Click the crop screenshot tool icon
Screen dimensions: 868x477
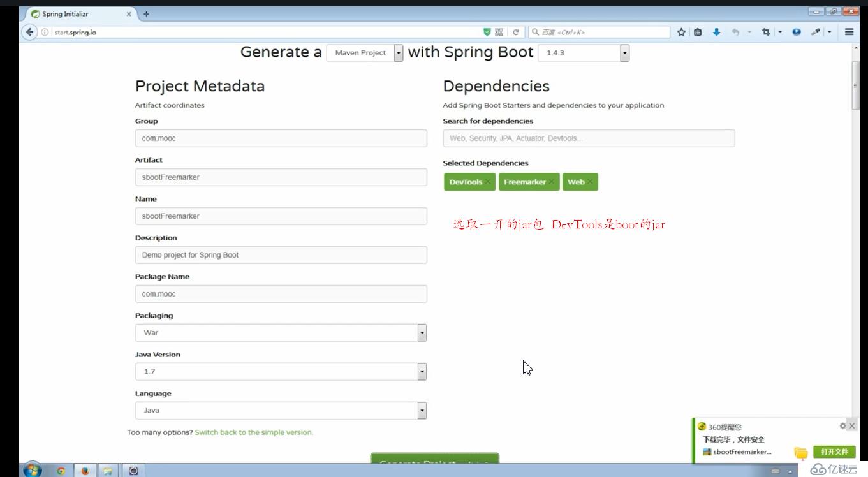(766, 32)
